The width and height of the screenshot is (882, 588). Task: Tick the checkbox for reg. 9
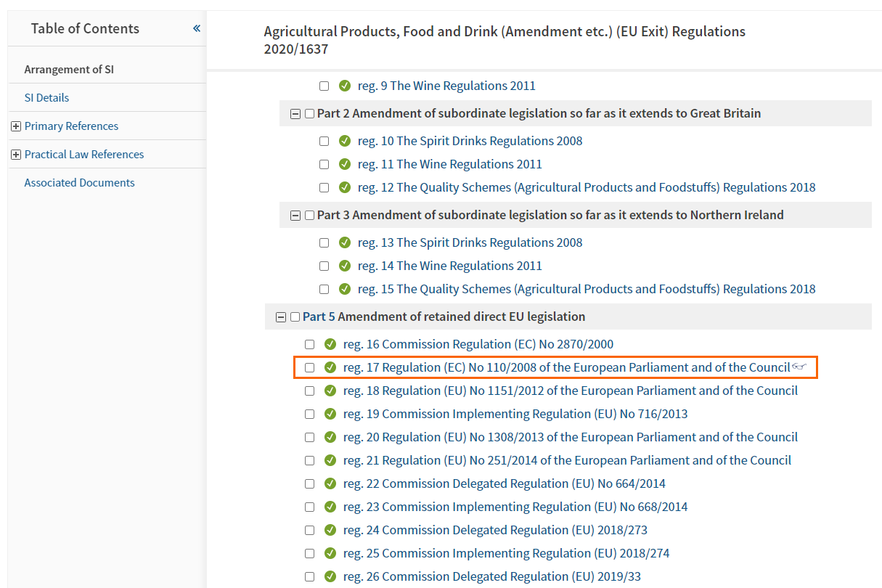324,86
